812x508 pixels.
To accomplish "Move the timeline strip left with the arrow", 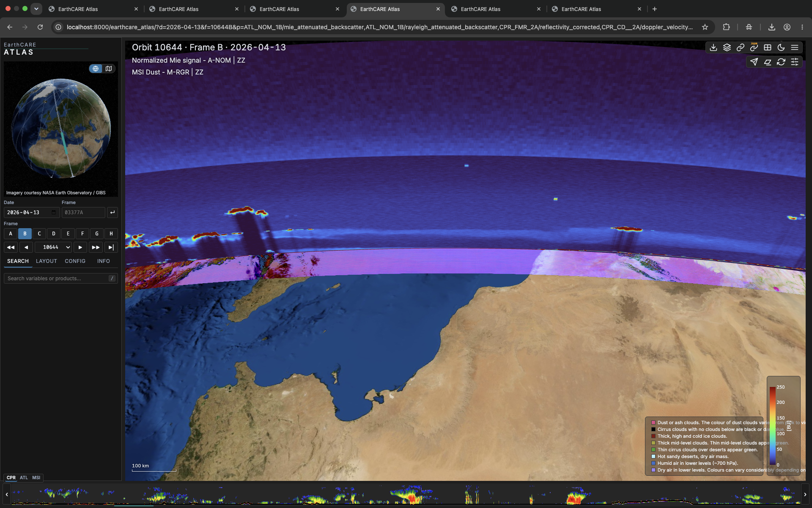I will pos(6,494).
